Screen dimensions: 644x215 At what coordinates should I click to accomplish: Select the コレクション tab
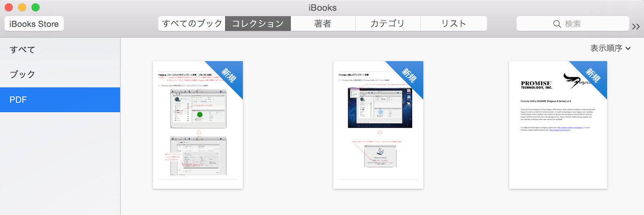click(258, 24)
